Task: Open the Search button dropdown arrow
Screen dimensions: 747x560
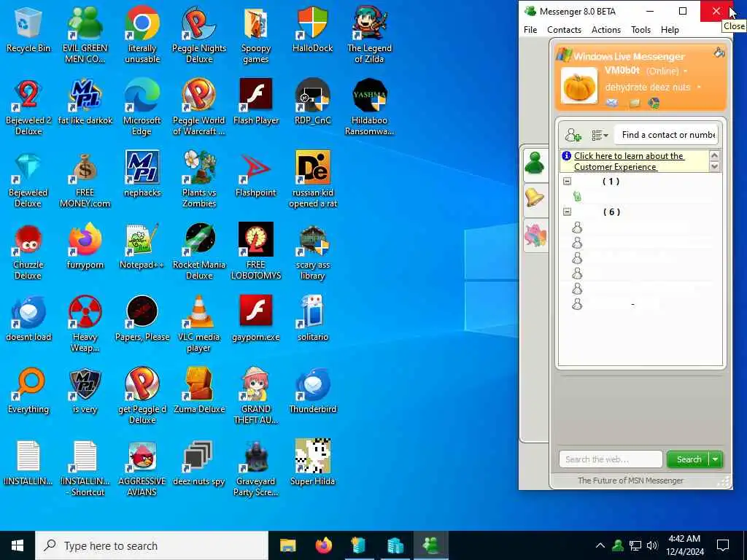Action: pos(716,459)
